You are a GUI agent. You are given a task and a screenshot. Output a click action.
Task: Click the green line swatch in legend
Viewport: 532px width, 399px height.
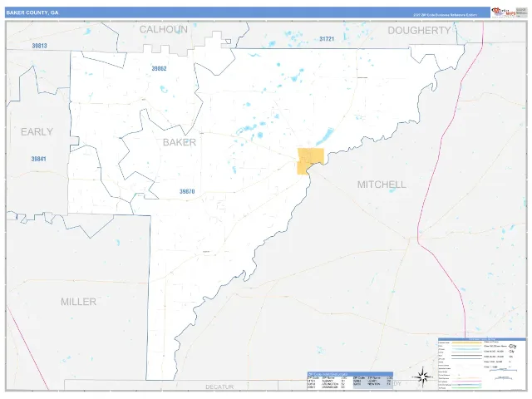[467, 388]
